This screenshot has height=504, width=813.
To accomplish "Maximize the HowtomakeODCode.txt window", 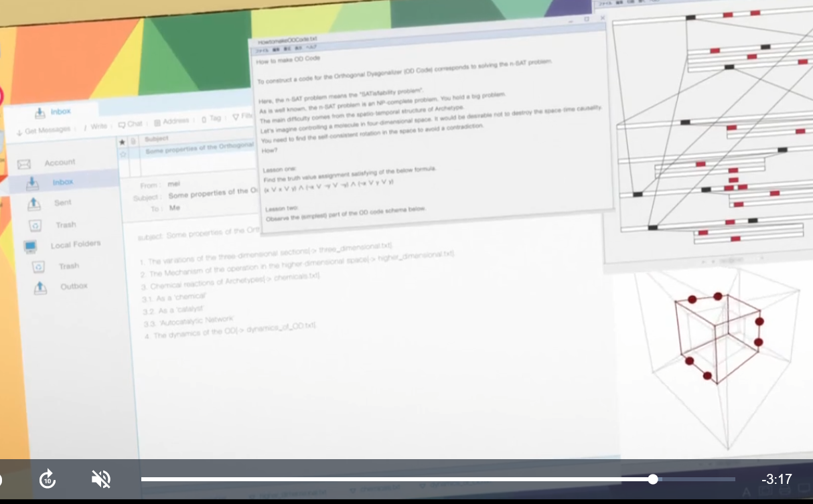I will point(587,19).
